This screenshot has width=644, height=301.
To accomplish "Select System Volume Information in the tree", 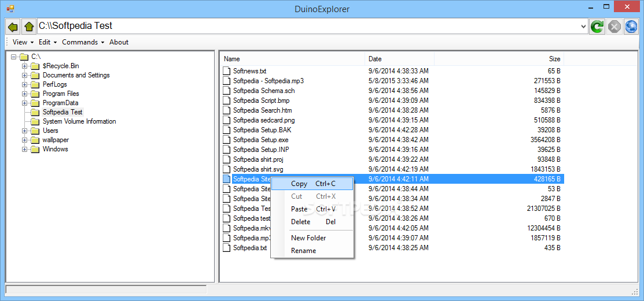I will [79, 121].
